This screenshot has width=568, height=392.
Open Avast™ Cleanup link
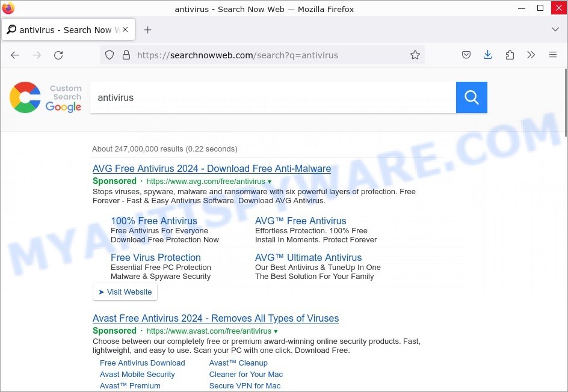[238, 363]
